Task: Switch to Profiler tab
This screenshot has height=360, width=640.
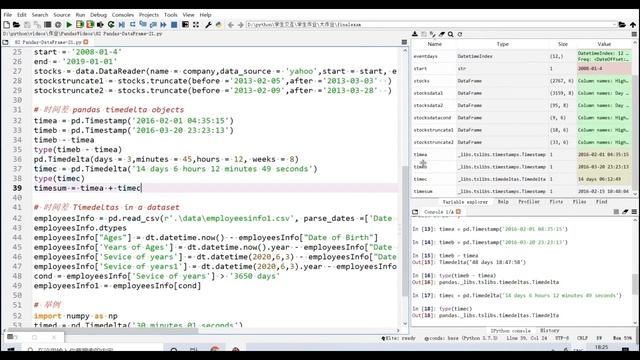Action: coord(529,202)
